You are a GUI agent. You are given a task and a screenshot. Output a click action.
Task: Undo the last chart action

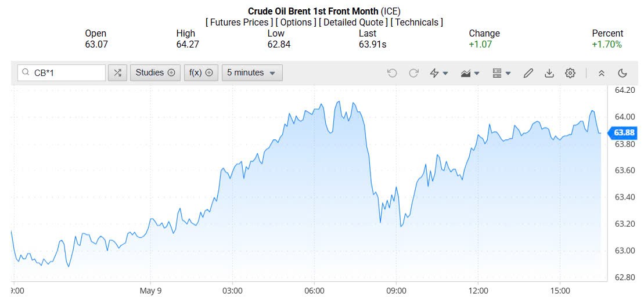[392, 73]
